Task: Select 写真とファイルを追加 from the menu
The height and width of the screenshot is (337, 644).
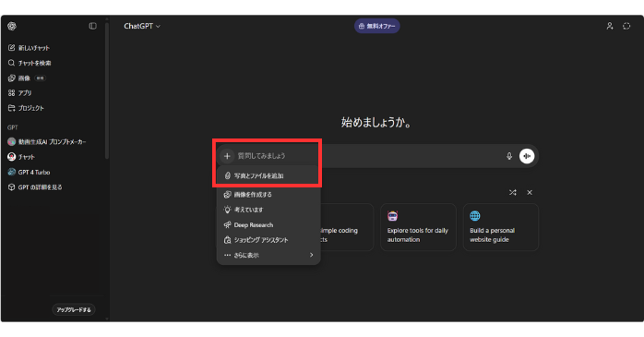Action: point(268,176)
